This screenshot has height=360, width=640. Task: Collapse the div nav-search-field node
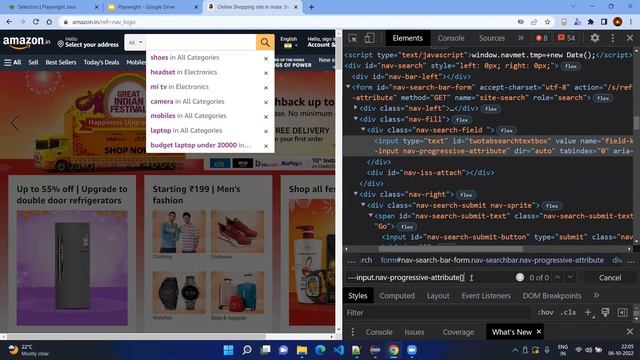click(363, 129)
